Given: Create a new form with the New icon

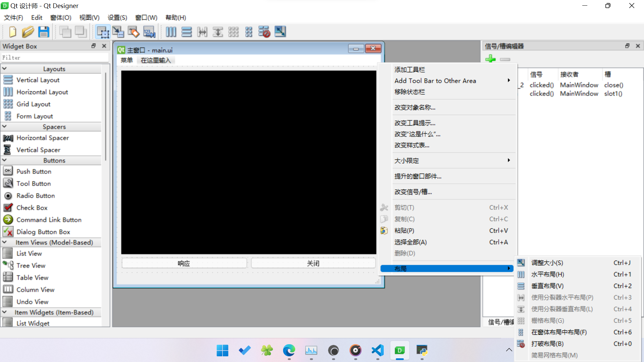Looking at the screenshot, I should (12, 32).
